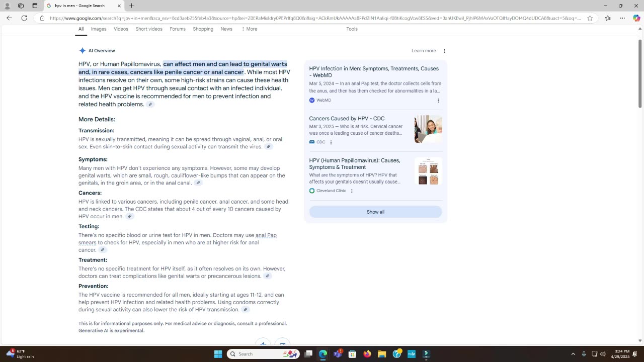Switch to Images search results
Image resolution: width=644 pixels, height=362 pixels.
pos(99,29)
